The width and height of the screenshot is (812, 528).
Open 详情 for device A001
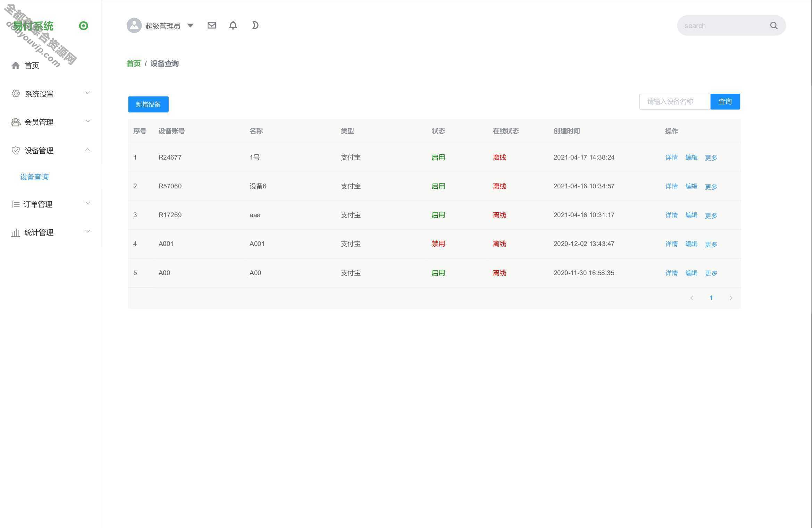point(671,244)
